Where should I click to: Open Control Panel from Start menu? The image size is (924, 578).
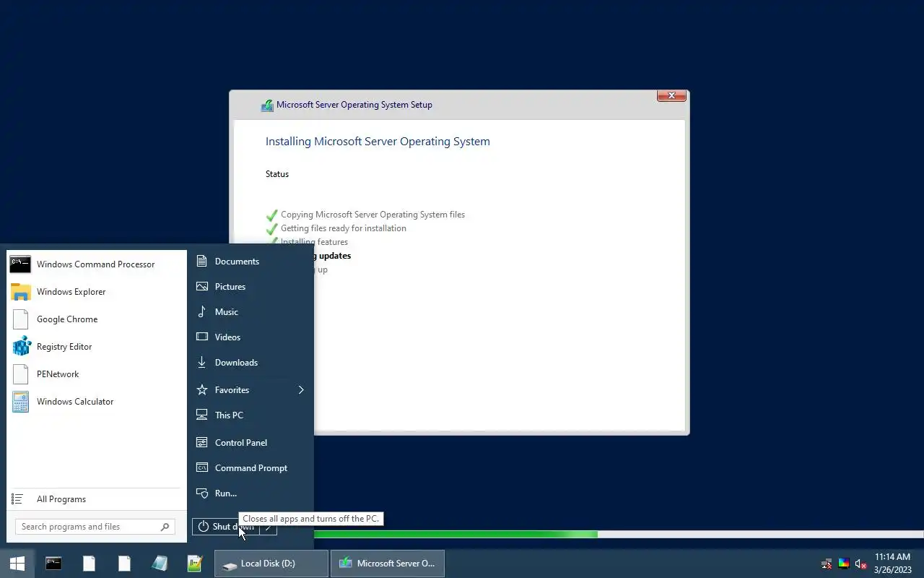[250, 443]
